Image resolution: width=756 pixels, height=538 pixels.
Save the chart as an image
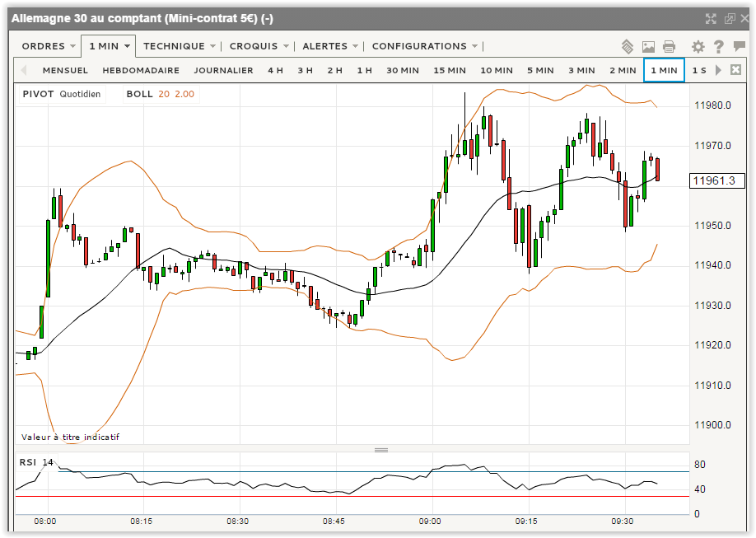click(x=648, y=47)
